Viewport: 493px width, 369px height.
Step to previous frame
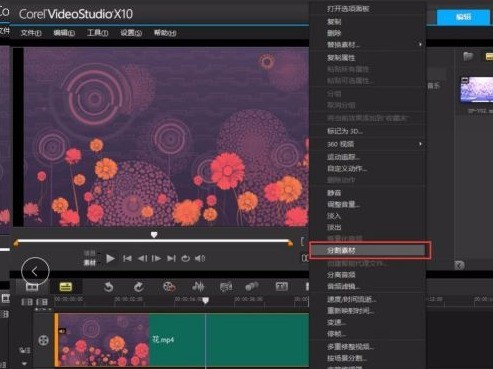143,258
